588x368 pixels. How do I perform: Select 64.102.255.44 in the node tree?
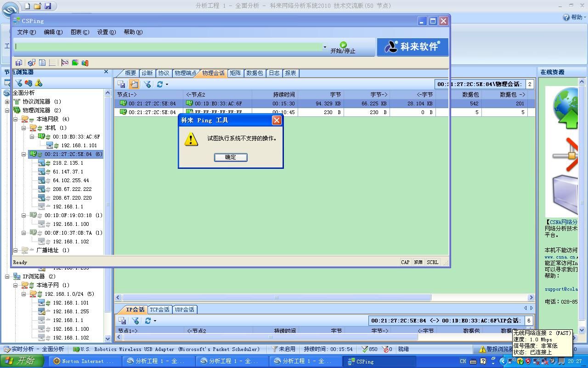coord(71,180)
